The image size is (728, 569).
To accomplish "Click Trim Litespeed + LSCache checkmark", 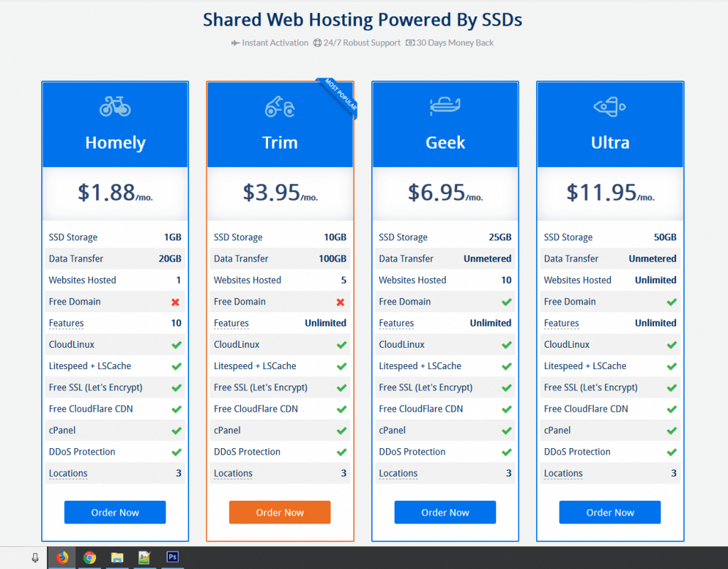I will (x=342, y=366).
